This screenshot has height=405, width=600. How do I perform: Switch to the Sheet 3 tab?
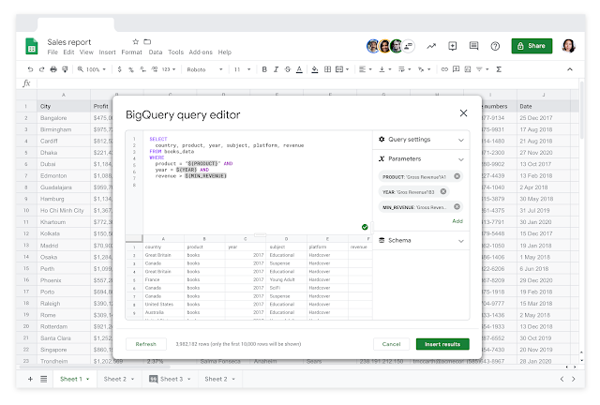point(170,379)
